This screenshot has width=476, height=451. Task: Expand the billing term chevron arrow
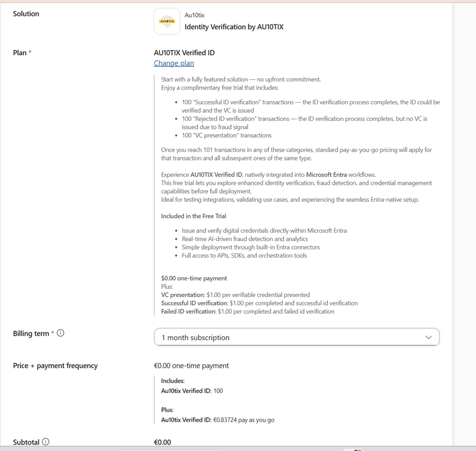(x=428, y=338)
